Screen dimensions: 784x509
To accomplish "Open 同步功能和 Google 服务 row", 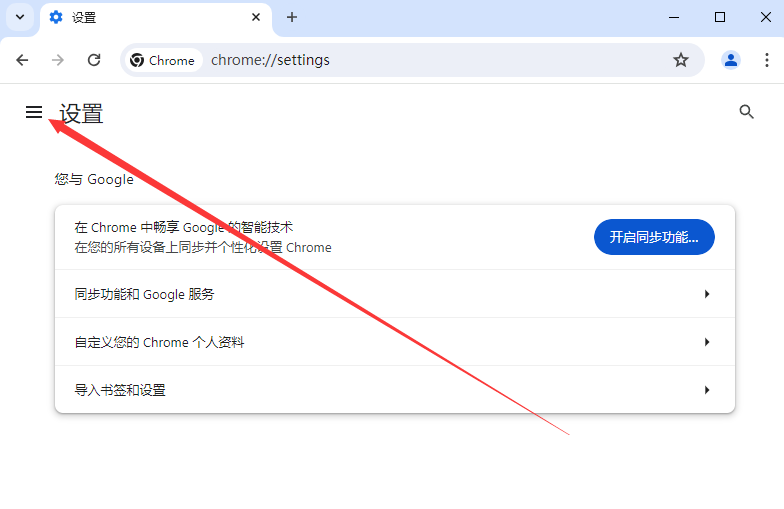I will [x=394, y=294].
